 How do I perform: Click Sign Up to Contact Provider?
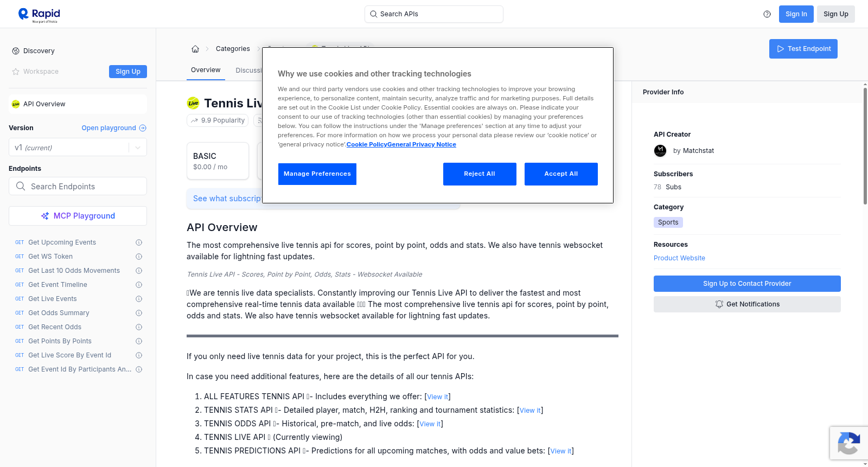(747, 284)
